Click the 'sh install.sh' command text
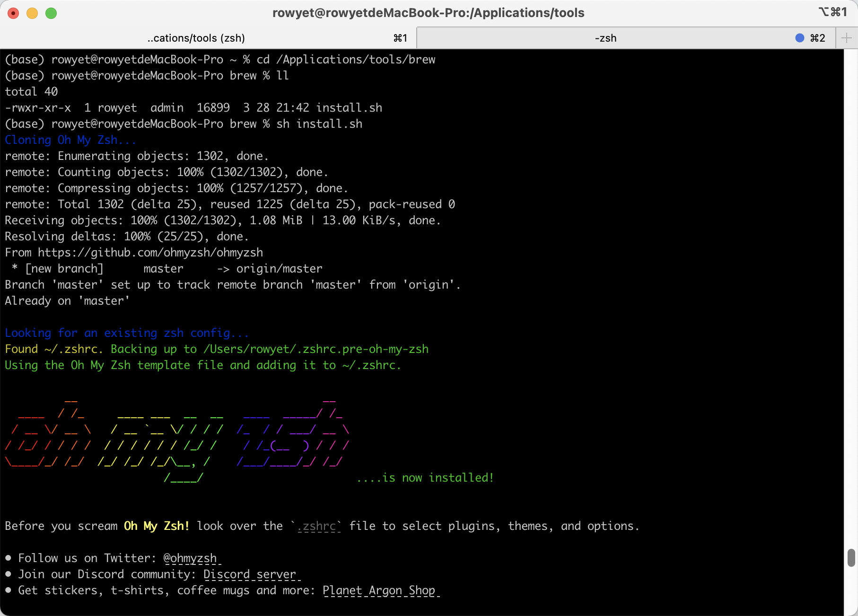 tap(319, 124)
